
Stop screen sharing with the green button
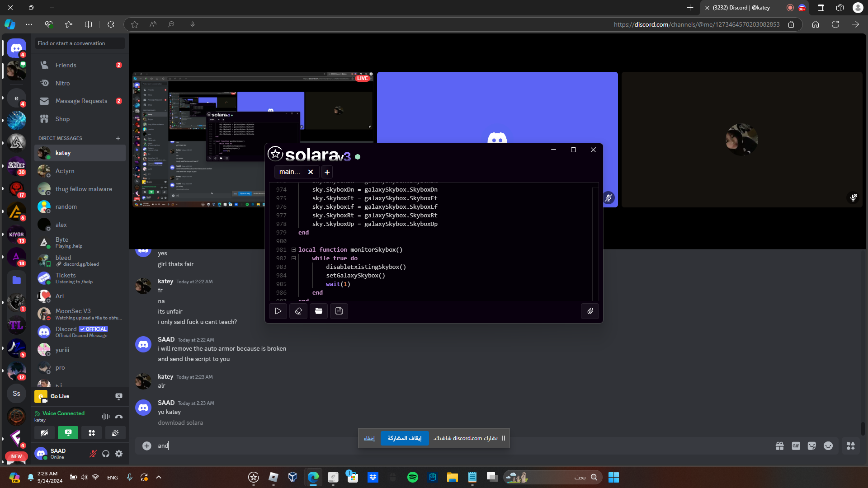(x=68, y=433)
